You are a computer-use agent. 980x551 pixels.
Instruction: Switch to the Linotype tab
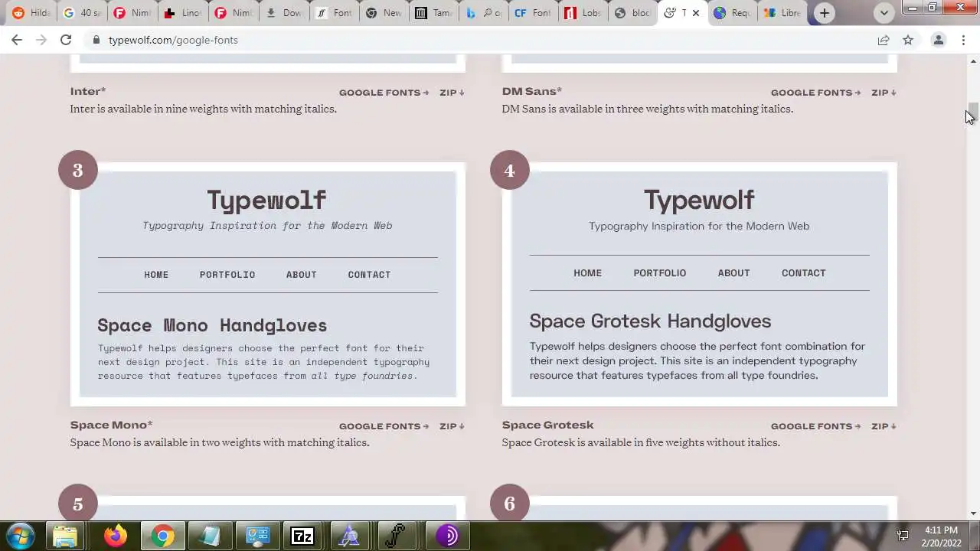pyautogui.click(x=182, y=13)
